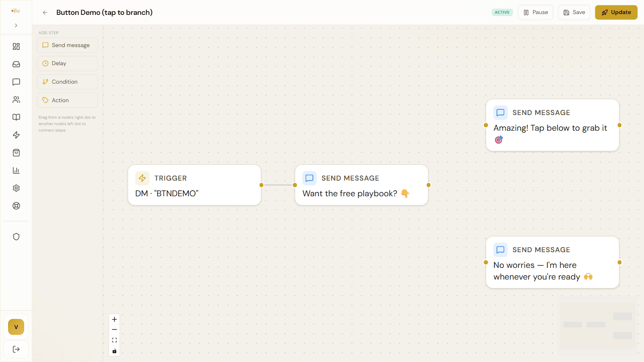Click the Update button
The image size is (644, 362).
click(616, 12)
